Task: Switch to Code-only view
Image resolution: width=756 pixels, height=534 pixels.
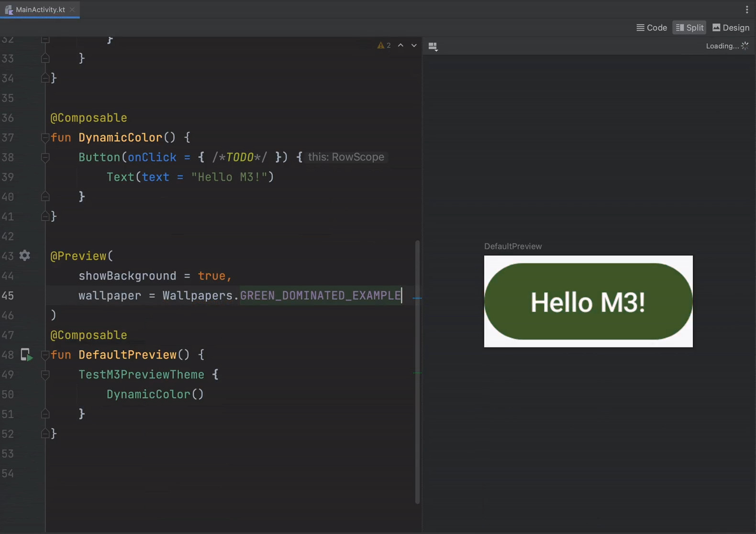Action: point(652,28)
